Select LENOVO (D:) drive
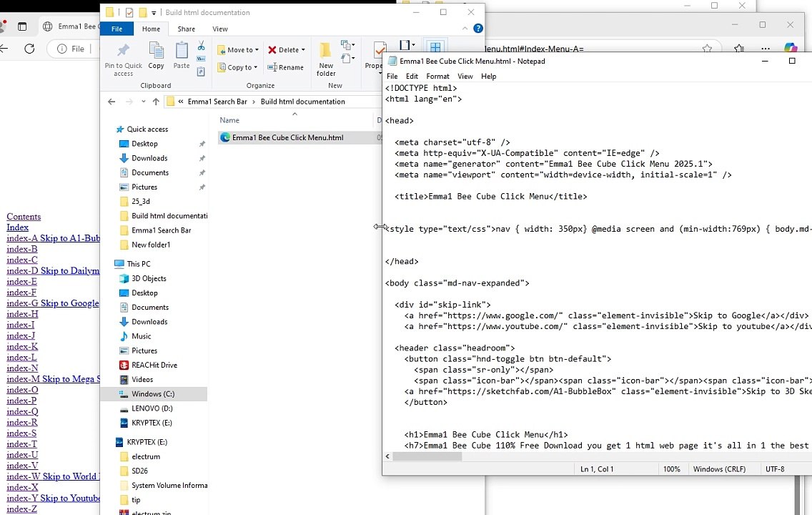 click(x=152, y=408)
